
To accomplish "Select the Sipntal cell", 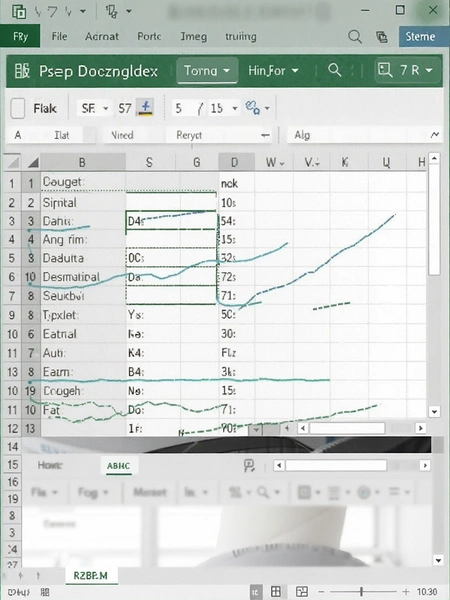I will click(83, 202).
